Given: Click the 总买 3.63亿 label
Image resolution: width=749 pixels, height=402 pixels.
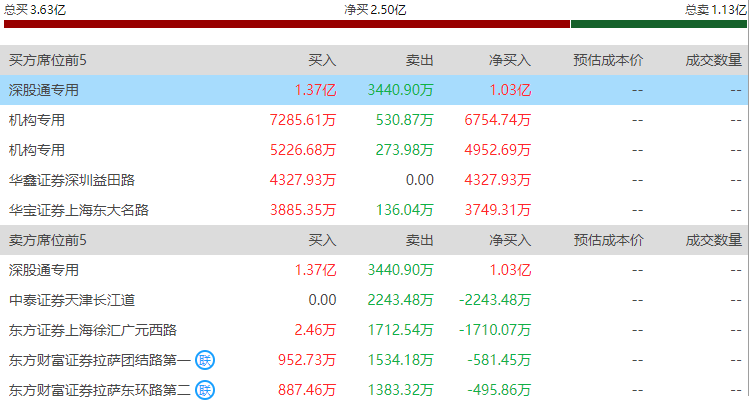Looking at the screenshot, I should [34, 10].
